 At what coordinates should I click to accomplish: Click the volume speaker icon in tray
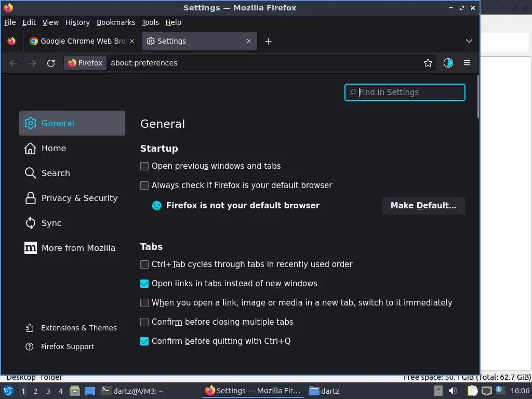coord(453,391)
